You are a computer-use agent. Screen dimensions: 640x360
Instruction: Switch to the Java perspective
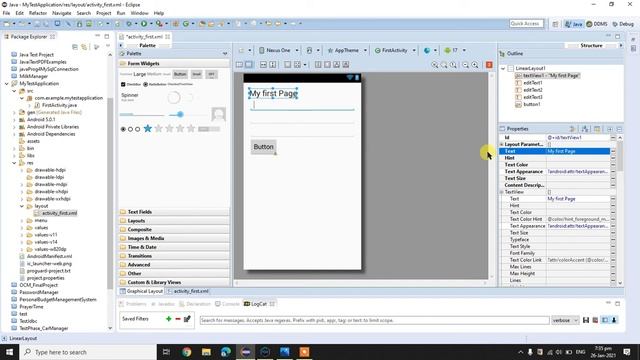573,24
